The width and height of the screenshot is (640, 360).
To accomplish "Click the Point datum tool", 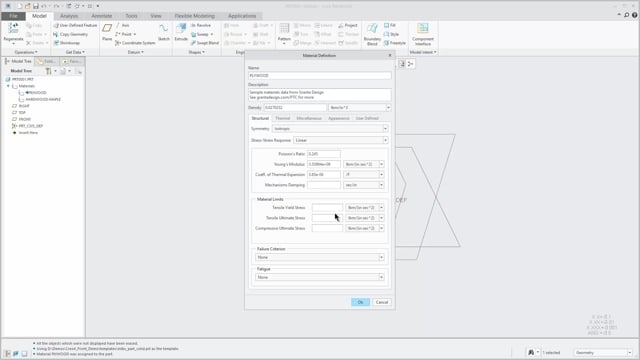I will click(125, 34).
